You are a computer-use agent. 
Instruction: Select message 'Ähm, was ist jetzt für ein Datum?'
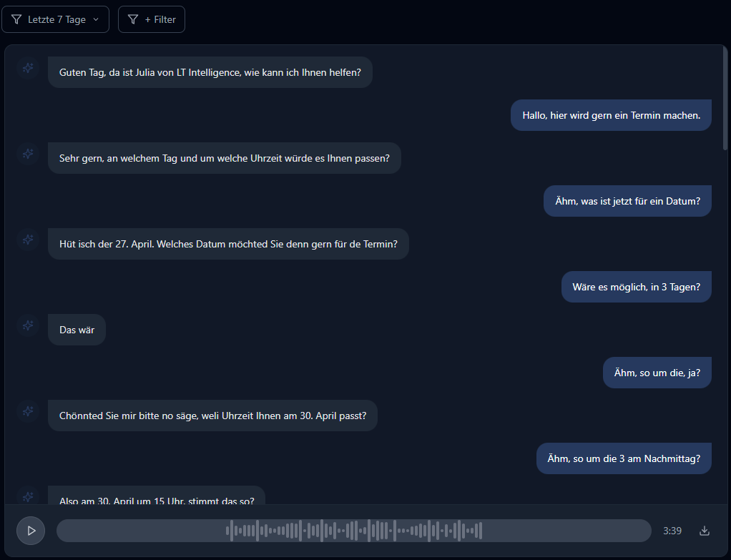627,201
